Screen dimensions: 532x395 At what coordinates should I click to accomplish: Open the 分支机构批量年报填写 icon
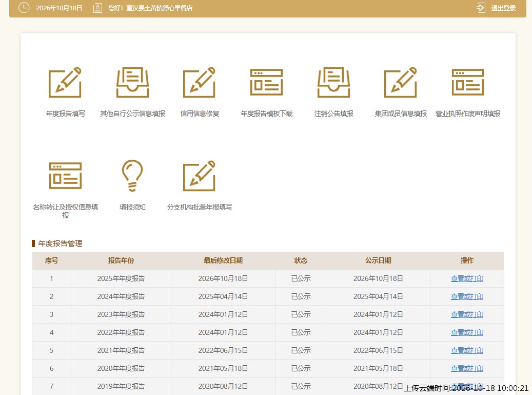coord(200,176)
